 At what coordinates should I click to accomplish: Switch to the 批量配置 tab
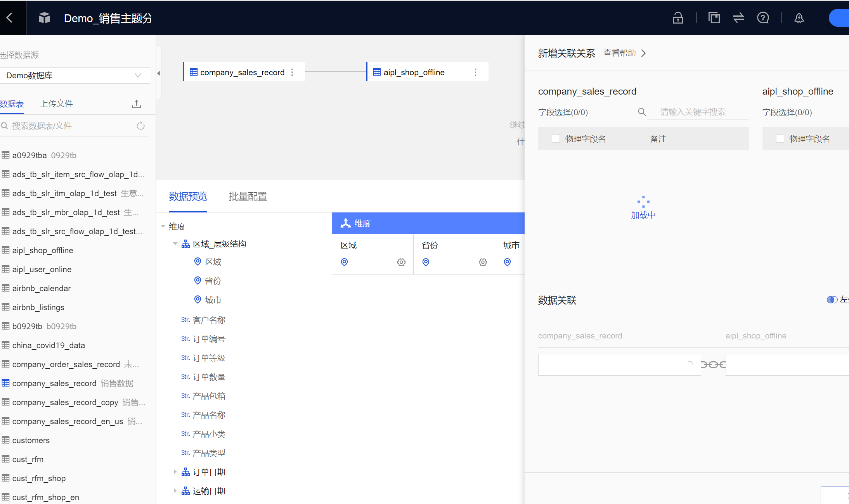pos(248,197)
